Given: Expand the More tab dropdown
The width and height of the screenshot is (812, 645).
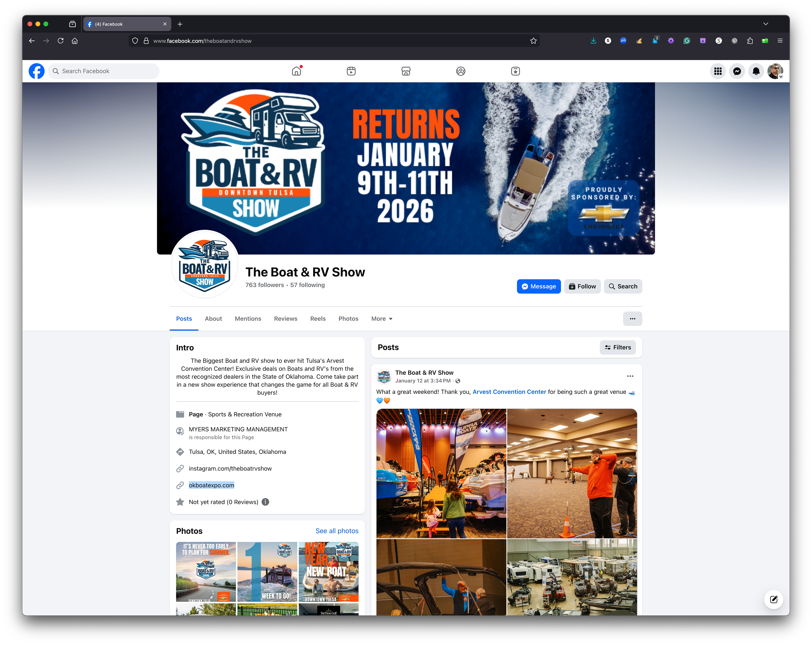Looking at the screenshot, I should pyautogui.click(x=381, y=319).
